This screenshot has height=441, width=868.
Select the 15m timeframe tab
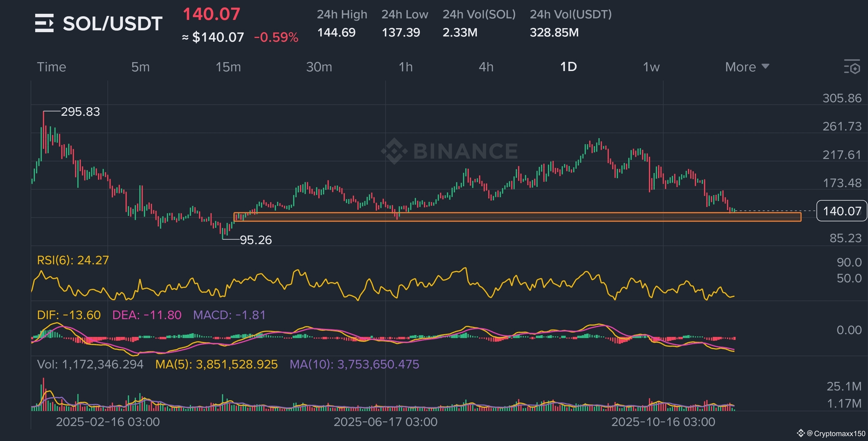pyautogui.click(x=228, y=67)
